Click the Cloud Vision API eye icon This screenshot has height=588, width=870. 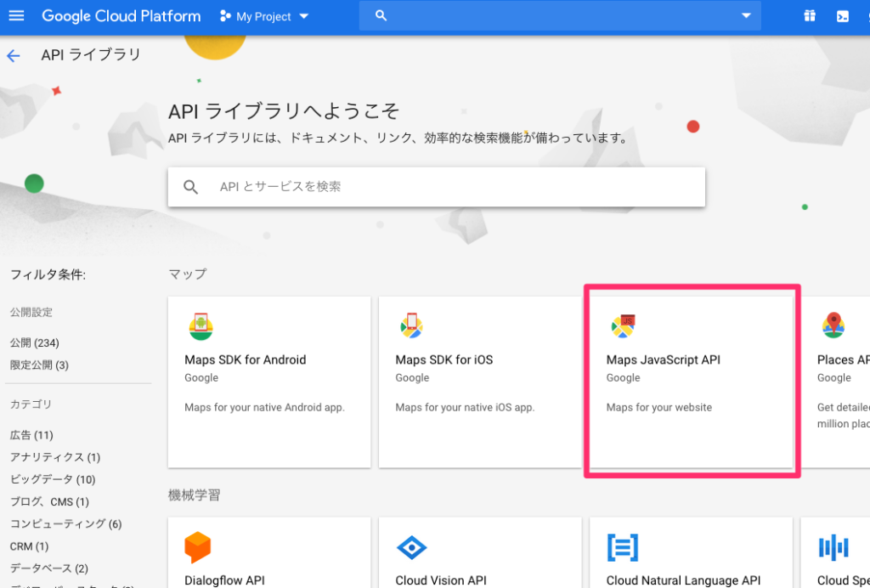[412, 547]
